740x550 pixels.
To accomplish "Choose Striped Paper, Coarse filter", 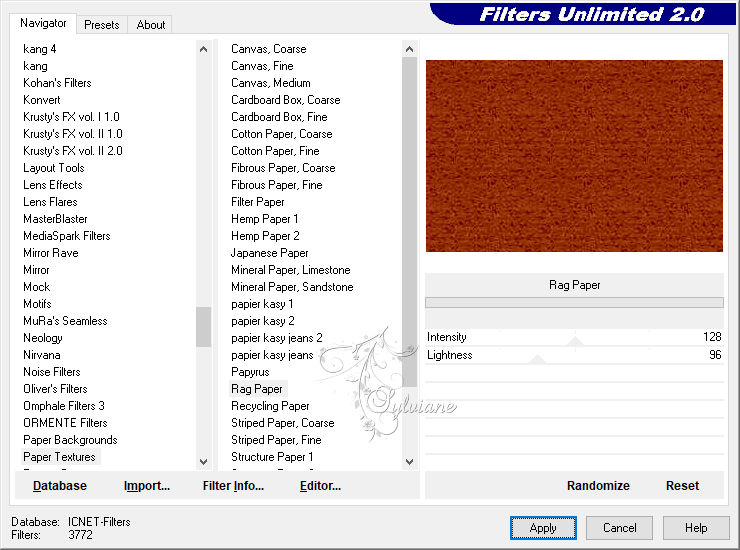I will pos(283,423).
